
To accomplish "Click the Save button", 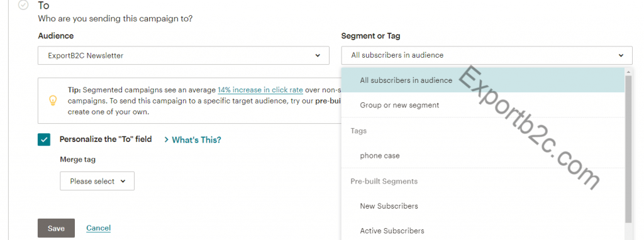I will tap(56, 228).
